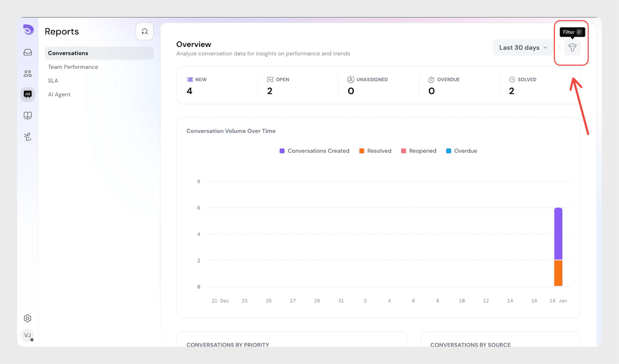Expand the Last 30 days dropdown
Image resolution: width=619 pixels, height=364 pixels.
[523, 48]
